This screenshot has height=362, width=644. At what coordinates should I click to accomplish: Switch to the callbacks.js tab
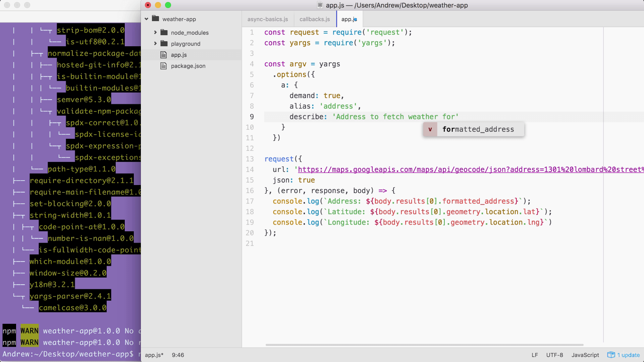(315, 19)
